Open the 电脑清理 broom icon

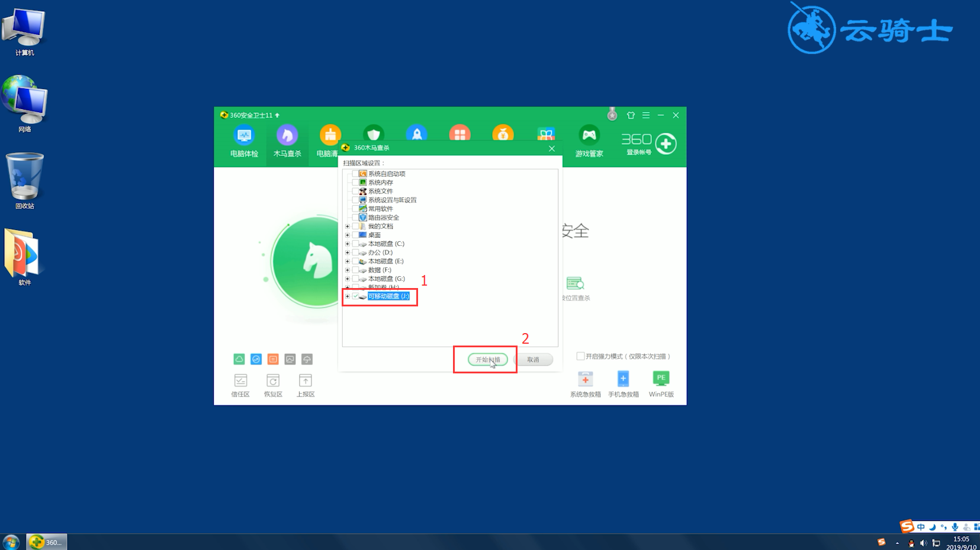tap(330, 136)
